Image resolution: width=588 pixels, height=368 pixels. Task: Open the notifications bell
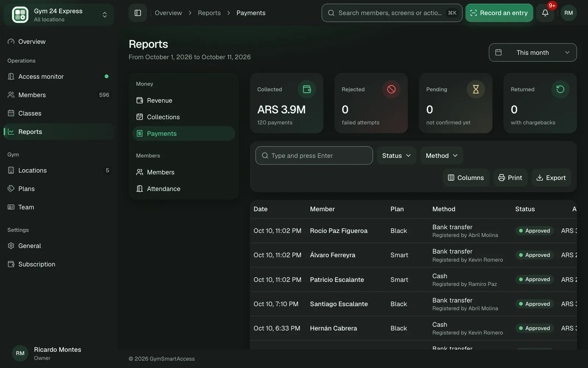pos(545,13)
